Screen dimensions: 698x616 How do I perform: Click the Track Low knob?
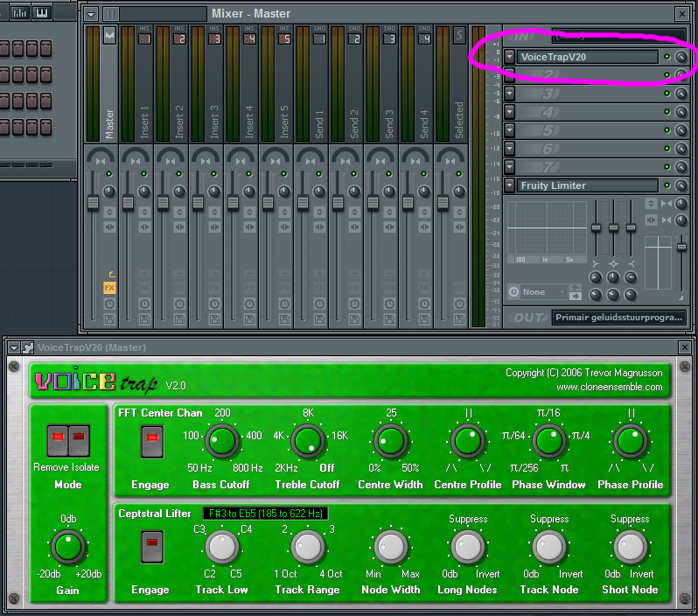point(222,546)
